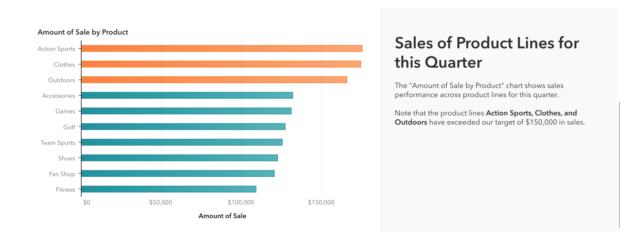Click the $50,000 axis tick label

tap(160, 202)
